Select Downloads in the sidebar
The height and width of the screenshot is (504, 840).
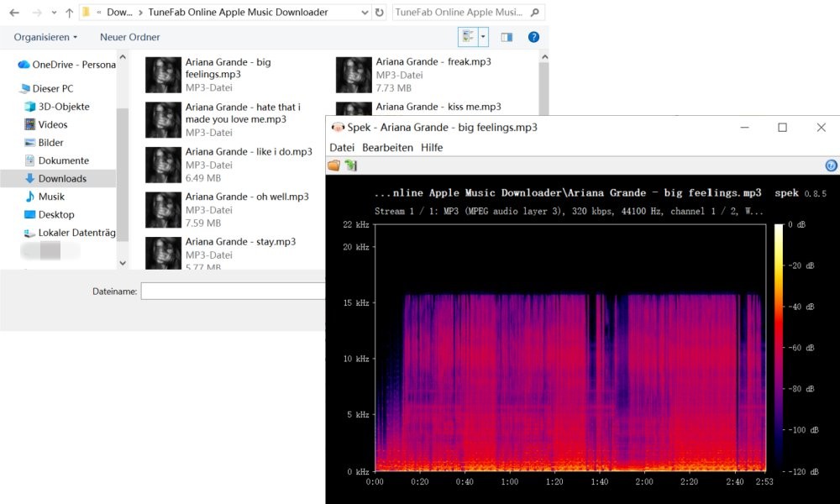(58, 178)
